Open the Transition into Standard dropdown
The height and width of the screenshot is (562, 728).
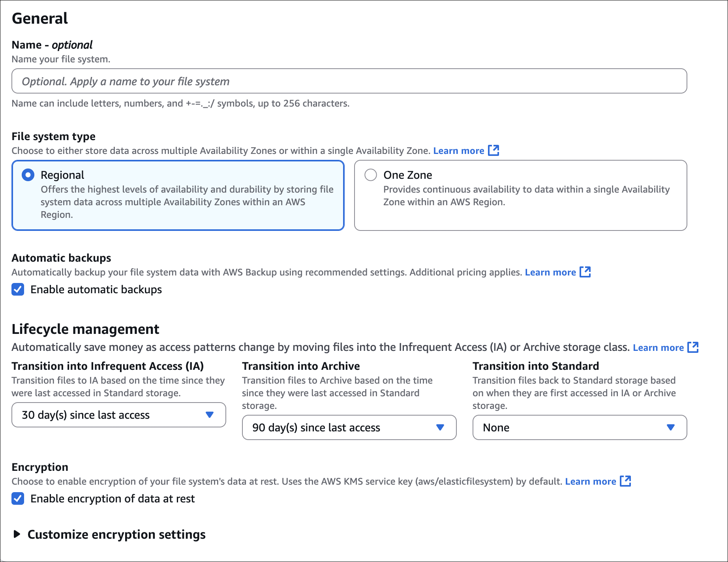coord(580,427)
